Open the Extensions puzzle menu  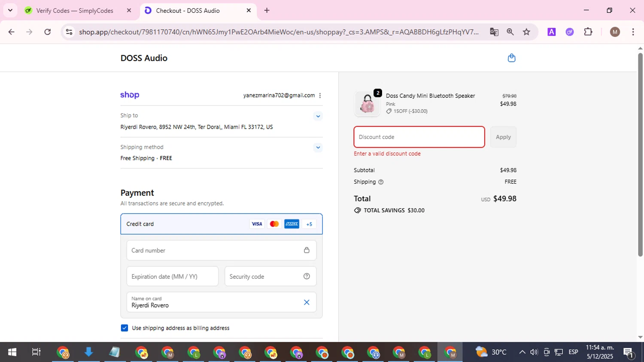(588, 32)
